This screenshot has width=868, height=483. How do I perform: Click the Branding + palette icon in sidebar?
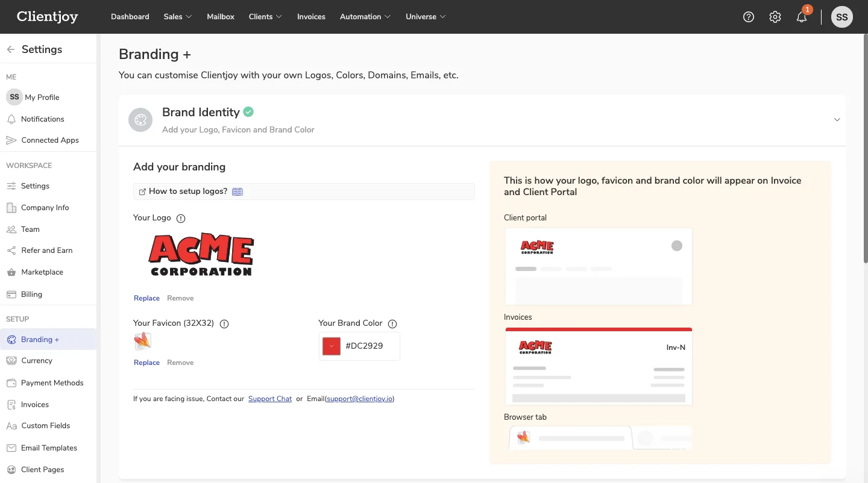pos(11,340)
